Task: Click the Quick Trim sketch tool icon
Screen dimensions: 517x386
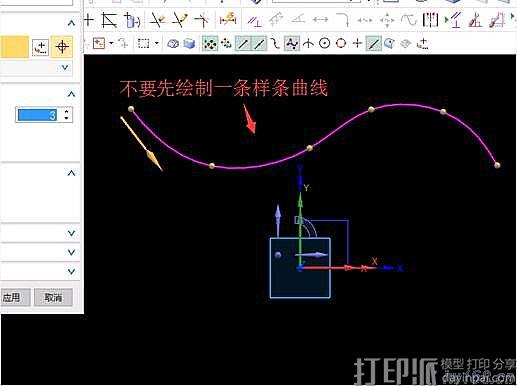Action: [157, 20]
